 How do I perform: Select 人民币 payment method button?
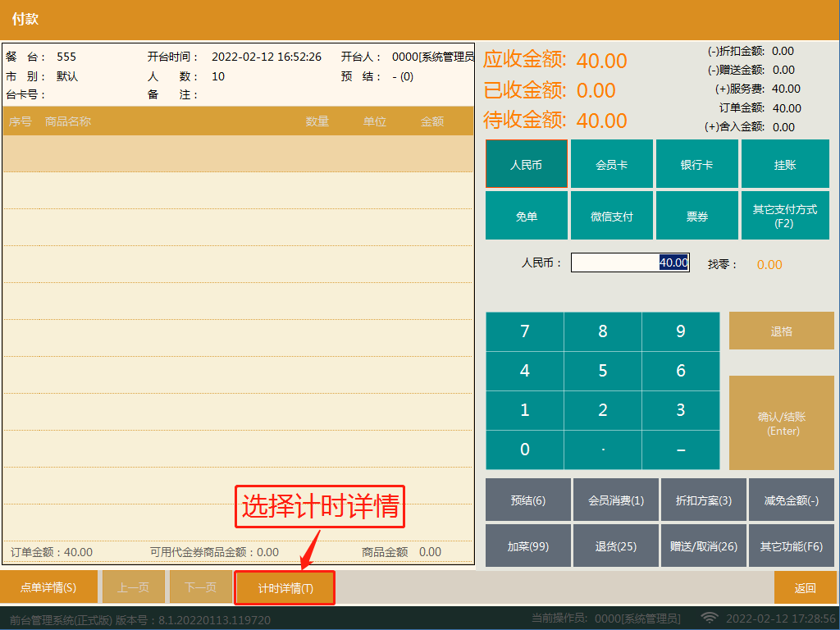[526, 164]
